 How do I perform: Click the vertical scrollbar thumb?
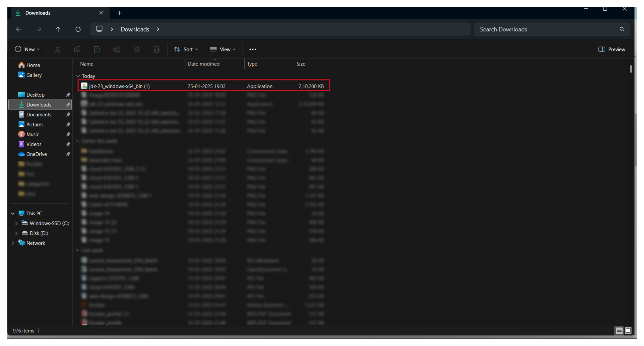[x=631, y=69]
